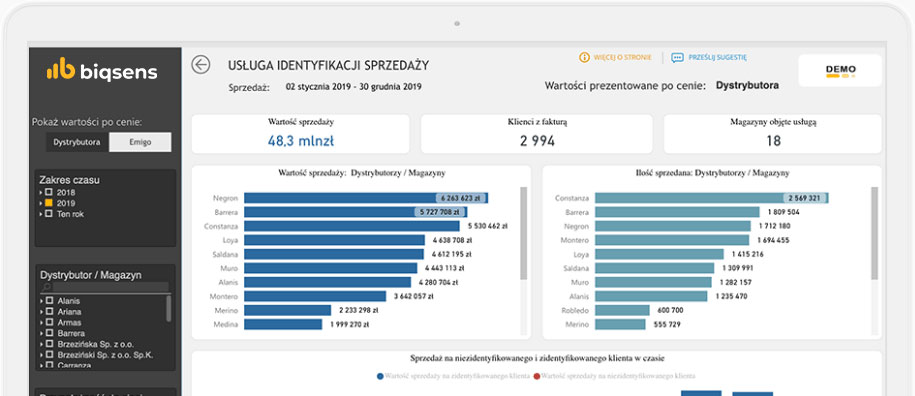The image size is (915, 396).
Task: Check the Ten rok checkbox
Action: (49, 214)
